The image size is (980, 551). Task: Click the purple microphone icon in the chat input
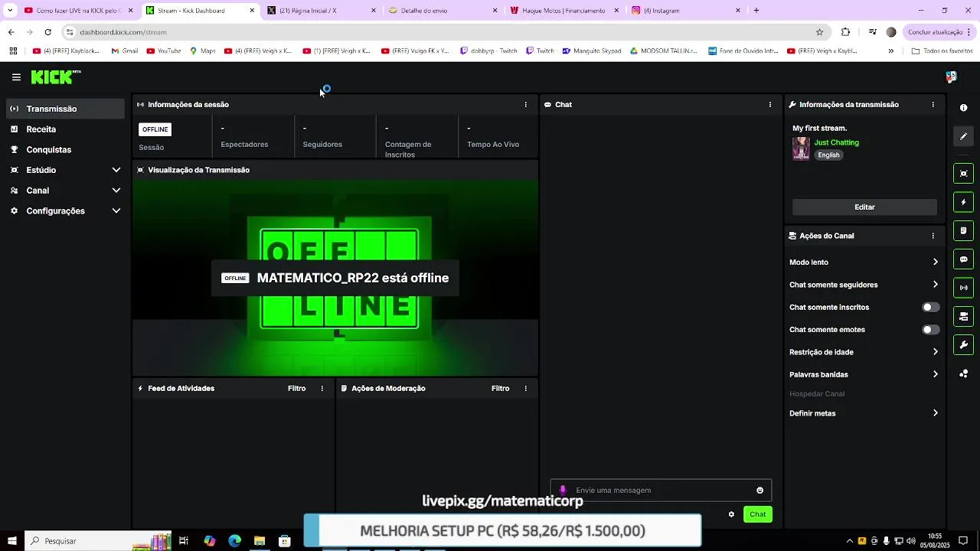click(x=563, y=491)
